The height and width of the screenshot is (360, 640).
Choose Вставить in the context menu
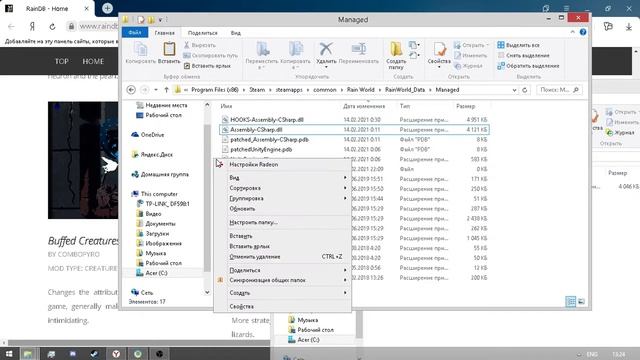point(282,236)
